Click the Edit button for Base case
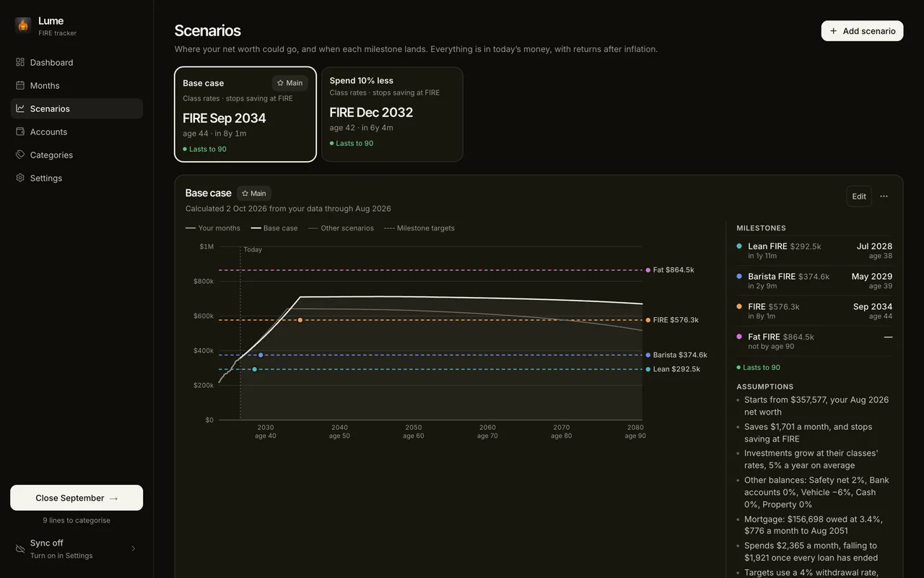Screen dimensions: 924x578 pyautogui.click(x=859, y=197)
